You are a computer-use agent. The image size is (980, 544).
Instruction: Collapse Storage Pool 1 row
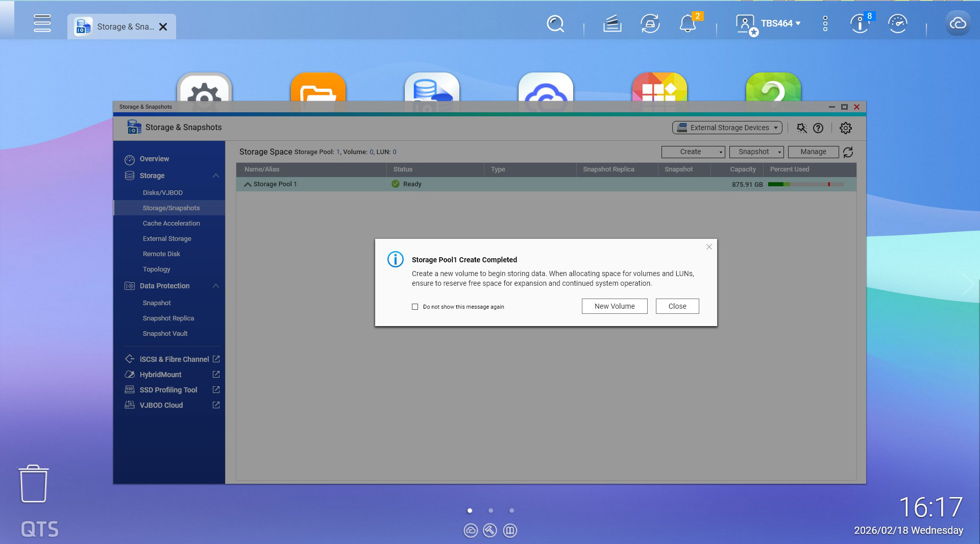pyautogui.click(x=248, y=184)
